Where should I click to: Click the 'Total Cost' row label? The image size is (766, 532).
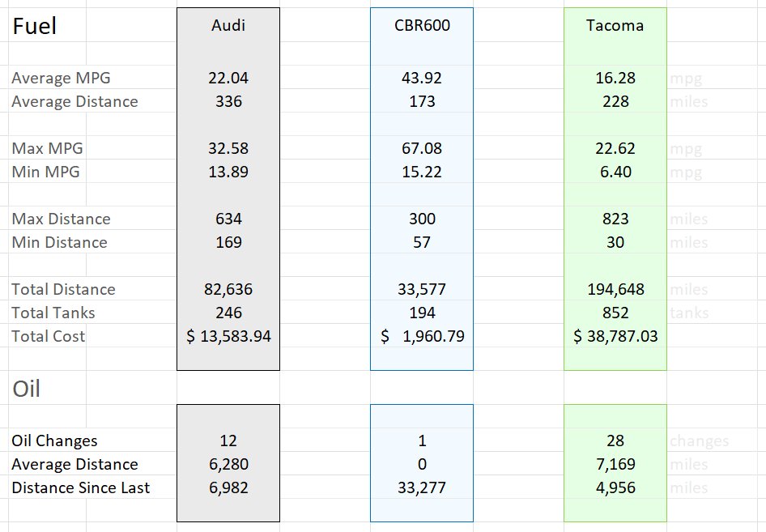pos(49,336)
